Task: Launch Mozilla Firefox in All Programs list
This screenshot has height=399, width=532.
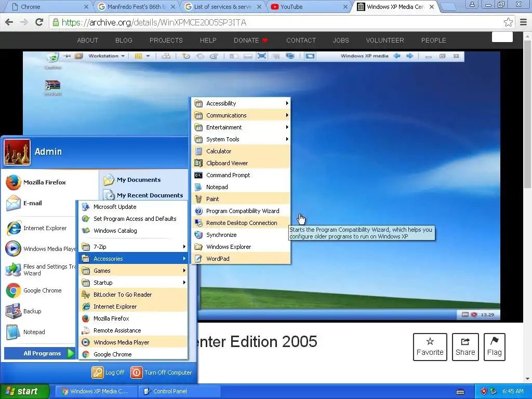Action: 133,318
